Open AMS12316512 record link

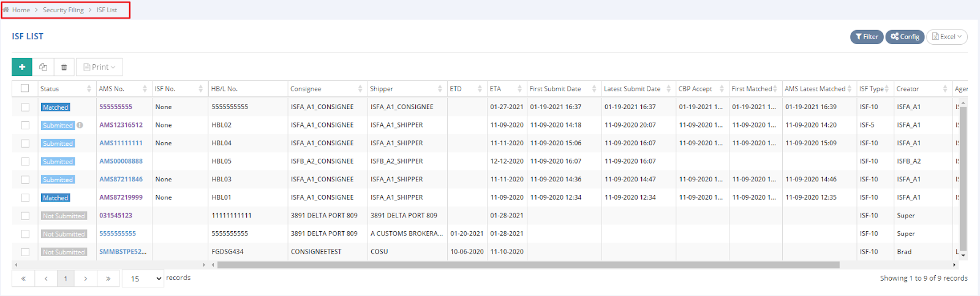tap(121, 125)
